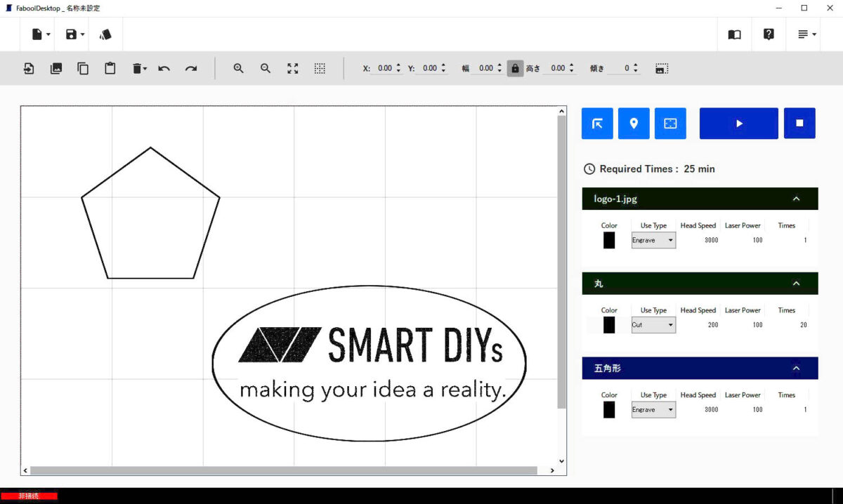Click the paste clipboard icon
Viewport: 843px width, 504px height.
pyautogui.click(x=110, y=68)
